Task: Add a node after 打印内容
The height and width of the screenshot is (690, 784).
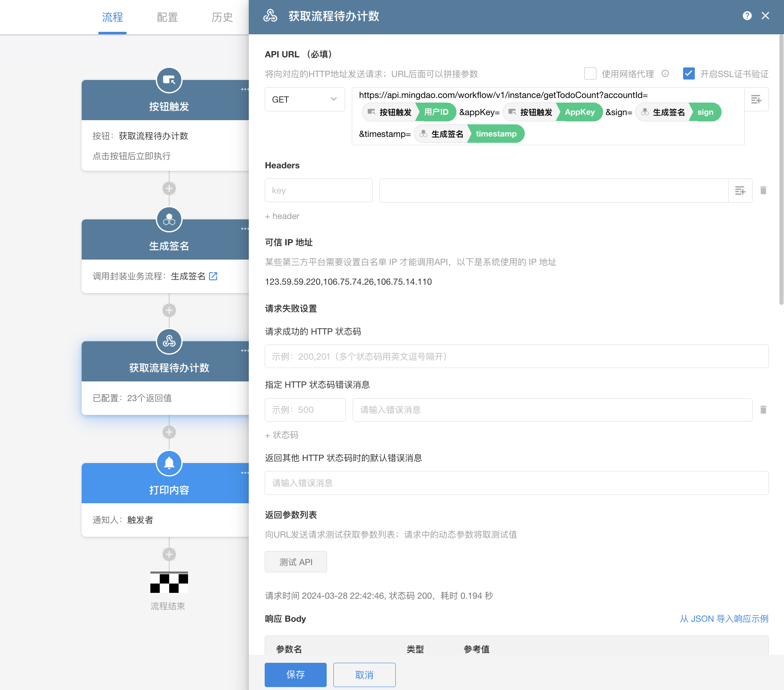Action: click(169, 554)
